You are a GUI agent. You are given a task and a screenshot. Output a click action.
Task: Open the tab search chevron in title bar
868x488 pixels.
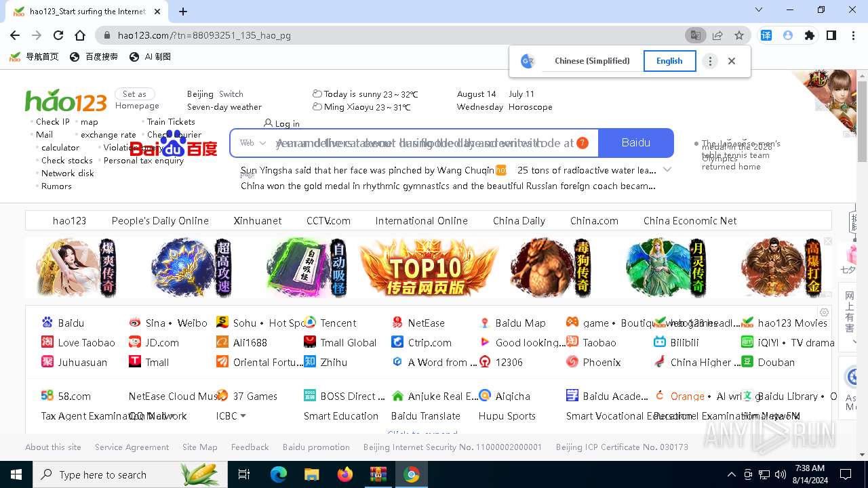pyautogui.click(x=759, y=10)
